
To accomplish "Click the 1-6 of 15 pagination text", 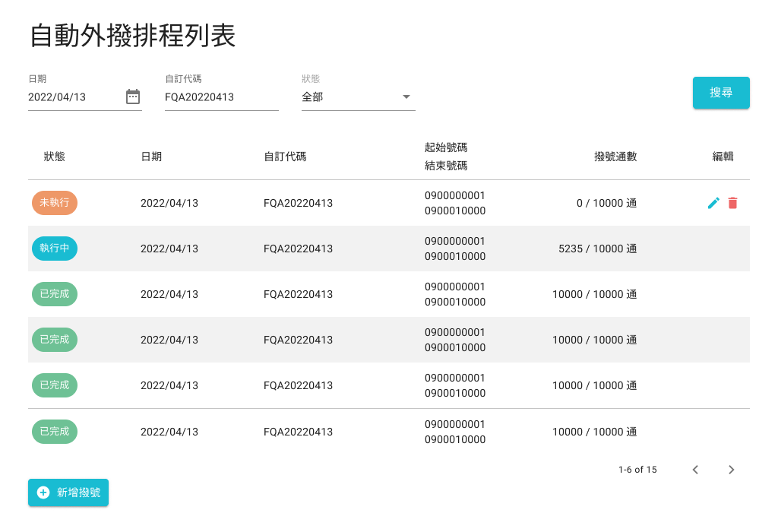I will (x=637, y=470).
